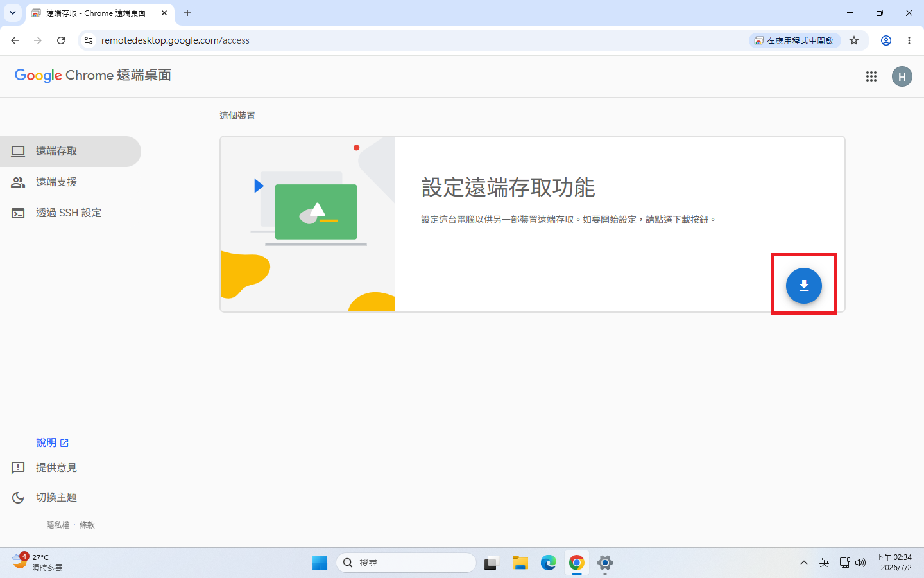Click the taskbar search box

click(x=406, y=563)
